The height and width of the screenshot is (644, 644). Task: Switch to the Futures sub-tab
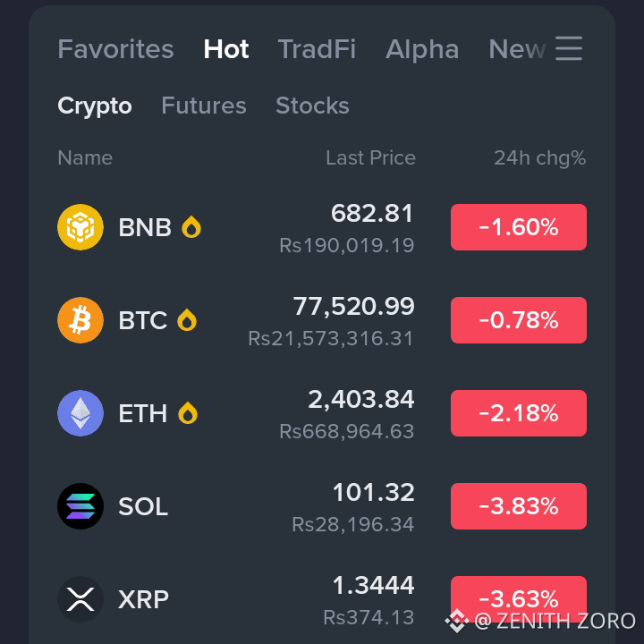(x=204, y=106)
